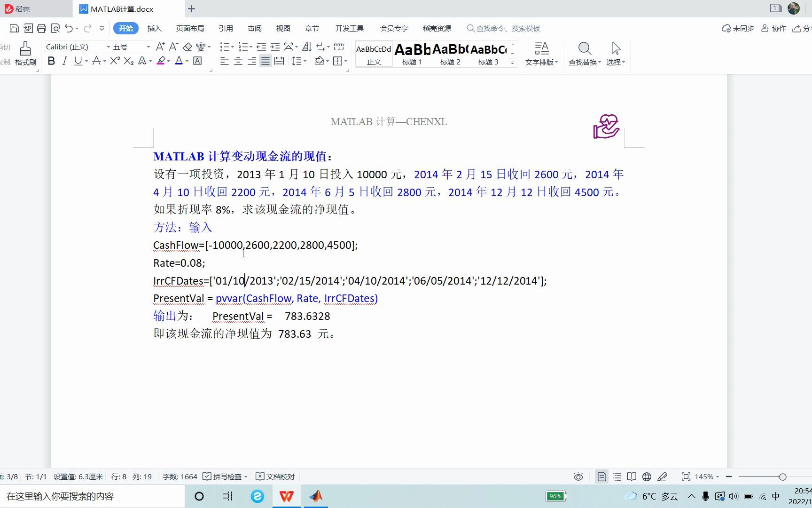
Task: Click the command search box (查找命令)
Action: 504,28
